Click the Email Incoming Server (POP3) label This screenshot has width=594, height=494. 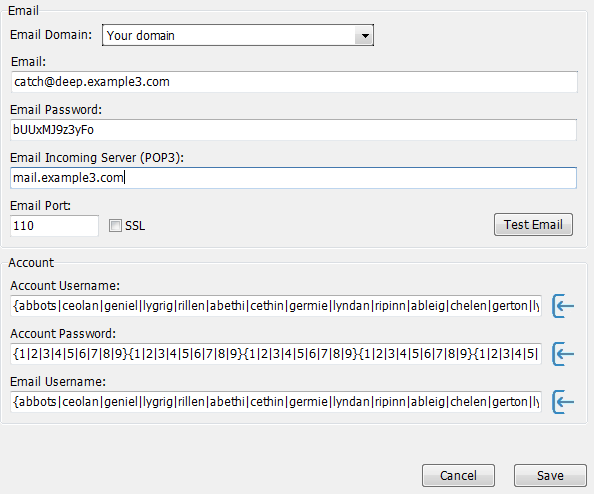pyautogui.click(x=97, y=158)
